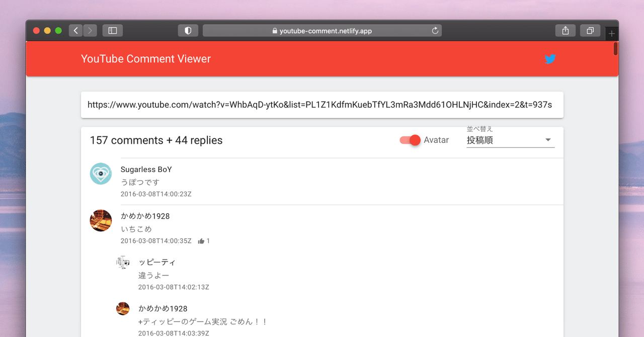Click the back navigation arrow
This screenshot has width=644, height=337.
(75, 30)
